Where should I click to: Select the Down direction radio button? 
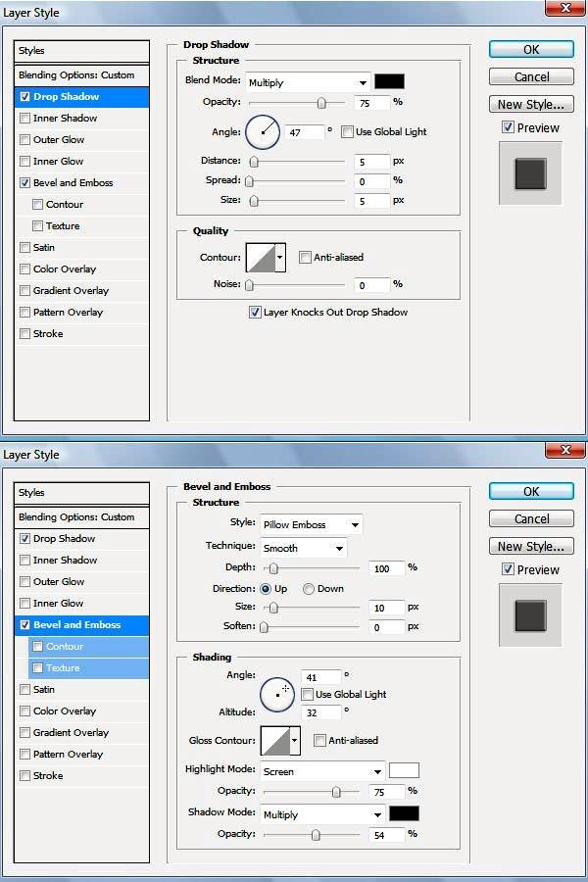tap(309, 589)
